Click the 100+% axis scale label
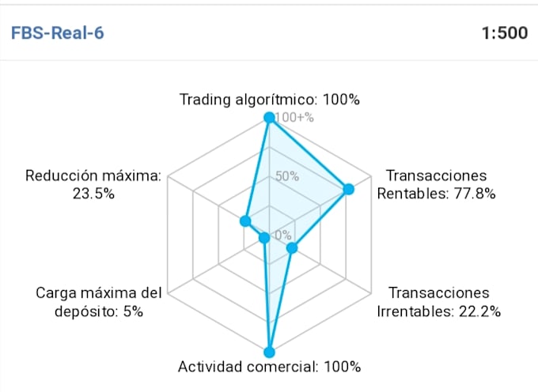Viewport: 538px width, 392px height. [x=294, y=118]
